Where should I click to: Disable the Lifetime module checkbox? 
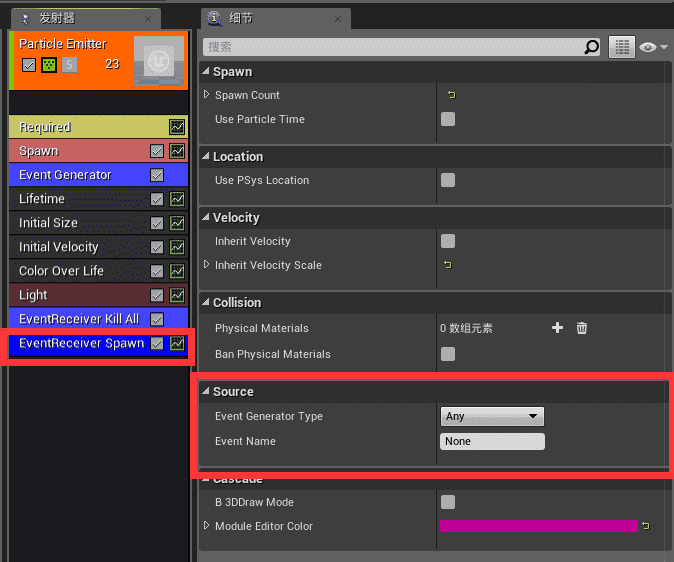pos(157,199)
